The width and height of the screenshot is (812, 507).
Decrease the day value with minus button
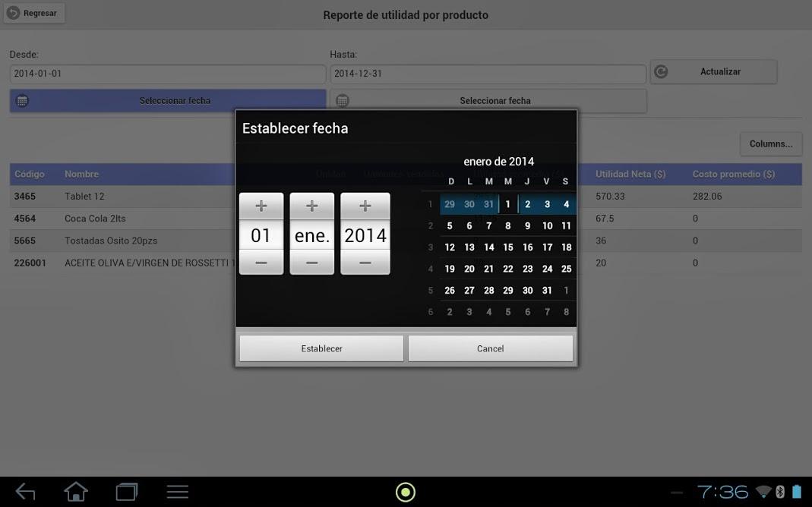click(x=261, y=263)
